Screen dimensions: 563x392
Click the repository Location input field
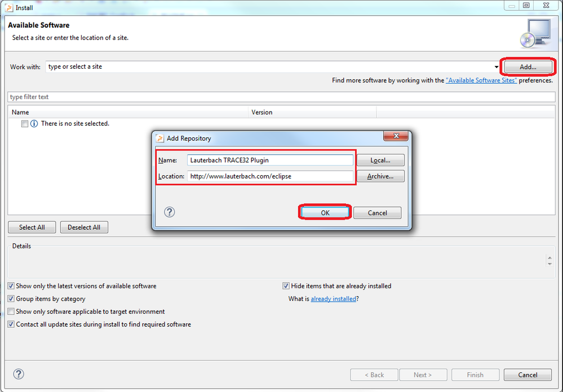coord(270,176)
